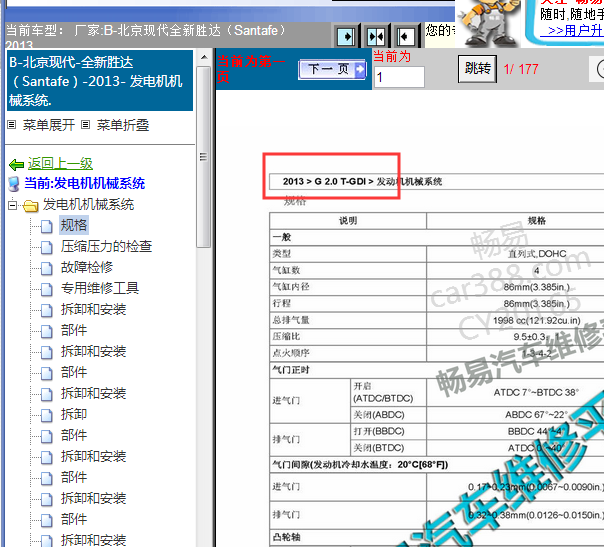The width and height of the screenshot is (604, 547).
Task: Open the >>用户升 link
Action: click(x=572, y=30)
